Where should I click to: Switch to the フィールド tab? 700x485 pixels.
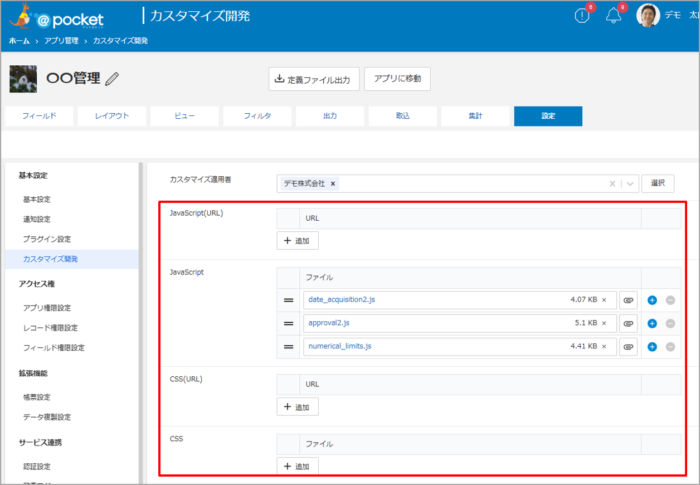tap(39, 116)
